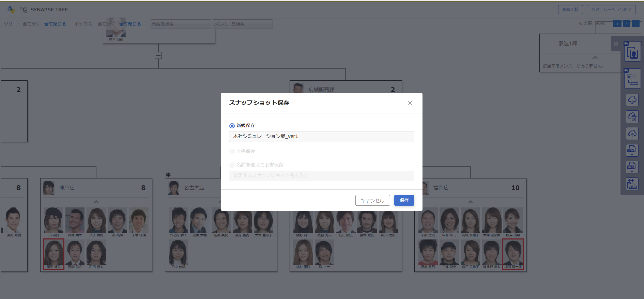Click the CSV download icon
This screenshot has height=299, width=644.
(x=632, y=150)
